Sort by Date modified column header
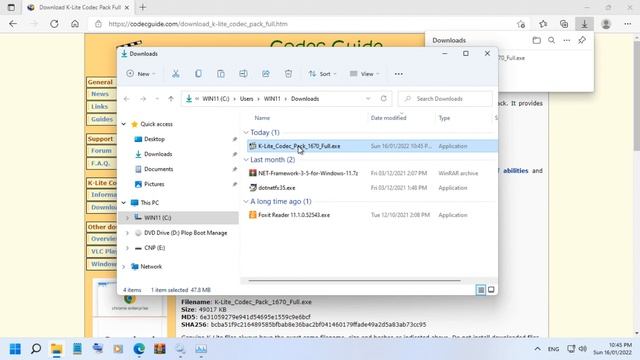This screenshot has width=640, height=360. pyautogui.click(x=388, y=118)
